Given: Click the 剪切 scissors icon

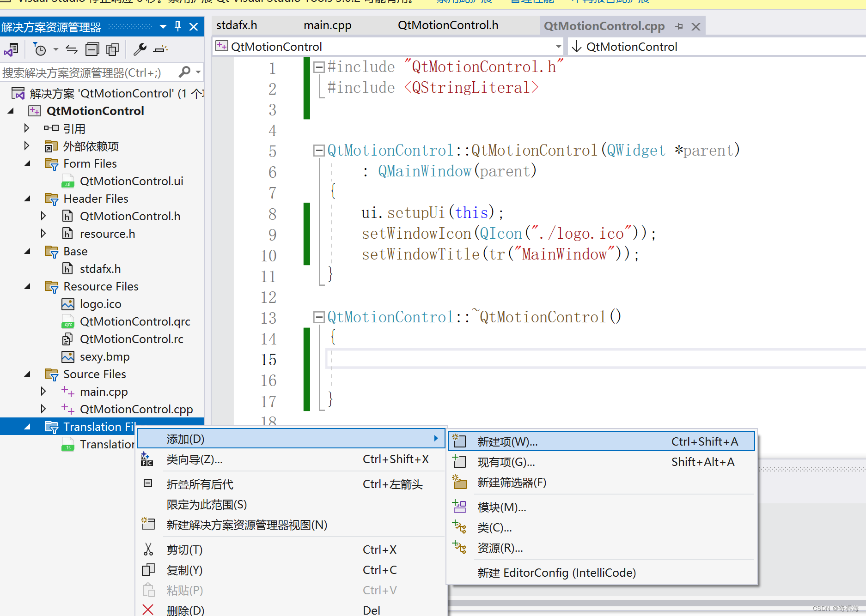Looking at the screenshot, I should click(x=148, y=549).
